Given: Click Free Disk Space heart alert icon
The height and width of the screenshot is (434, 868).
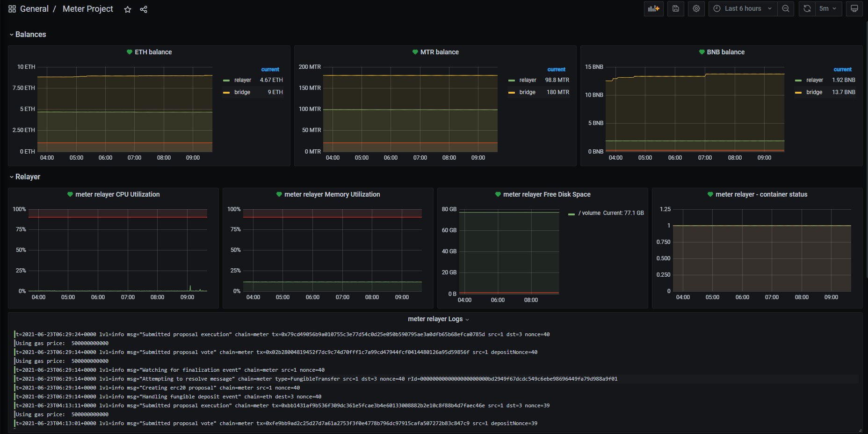Looking at the screenshot, I should point(498,194).
